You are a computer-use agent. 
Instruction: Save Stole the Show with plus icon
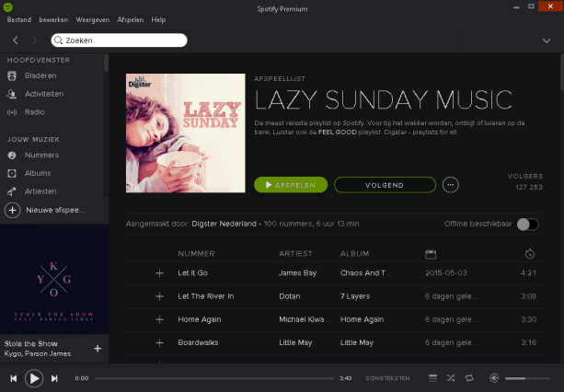(x=98, y=349)
